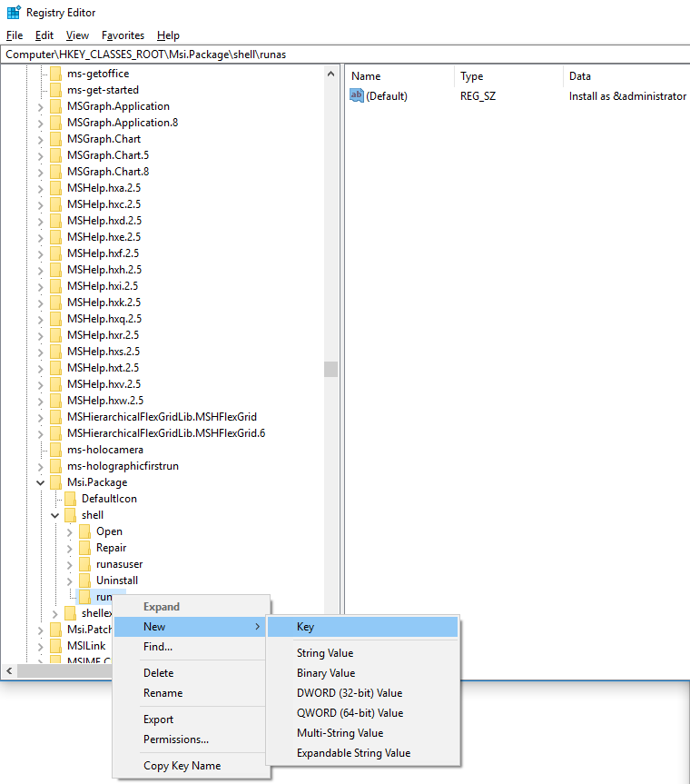Screen dimensions: 690x784
Task: Click the tree pane vertical scrollbar thumb
Action: tap(331, 368)
